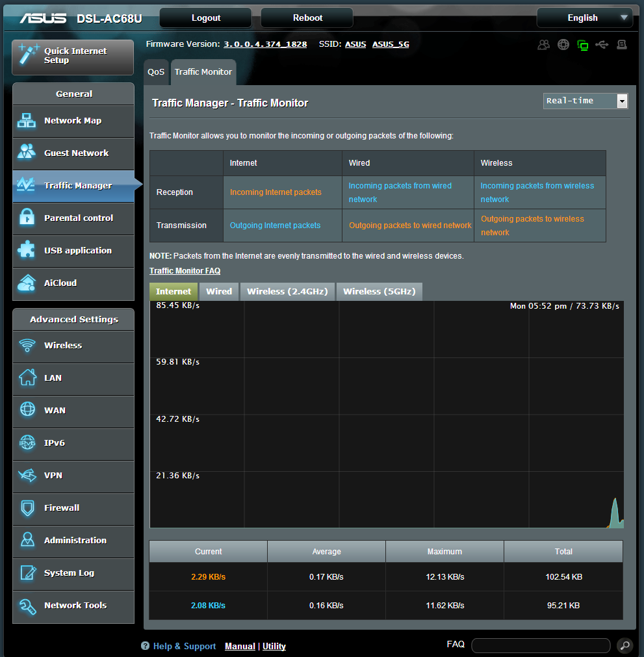
Task: Click the Wireless wifi signal icon
Action: click(x=27, y=345)
